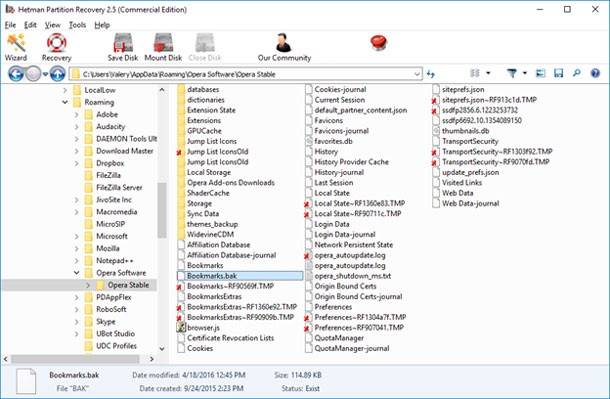Screen dimensions: 610x399
Task: Refresh the address bar path
Action: 431,74
